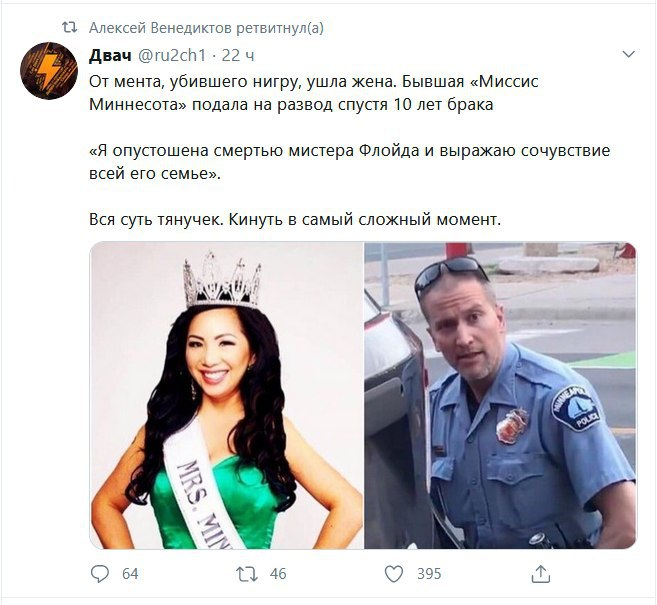Click the first line of tweet text
The height and width of the screenshot is (605, 657).
point(313,81)
